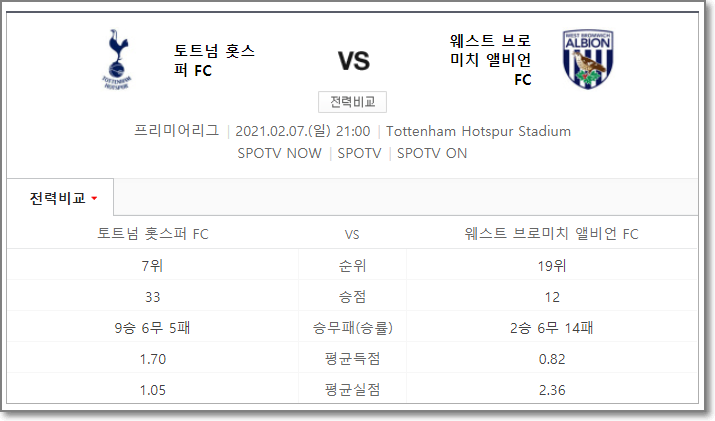Click the 토트넘 홋스퍼 FC team name heading
The height and width of the screenshot is (421, 715).
(214, 60)
